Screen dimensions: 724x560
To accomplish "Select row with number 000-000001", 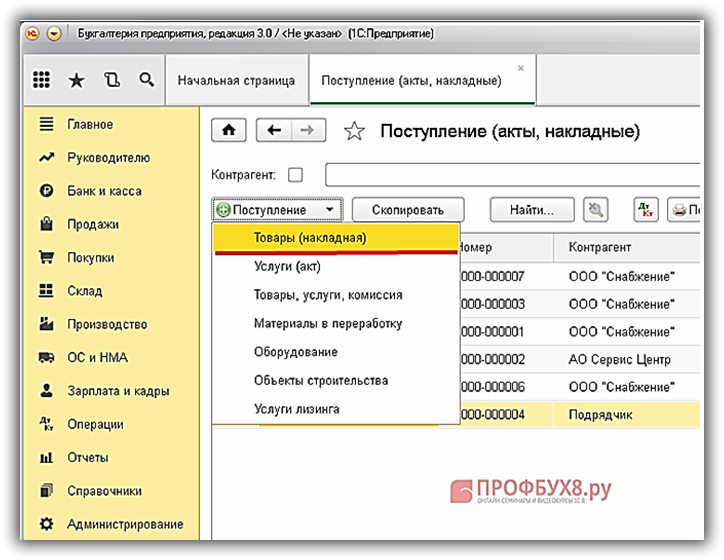I will (x=579, y=331).
